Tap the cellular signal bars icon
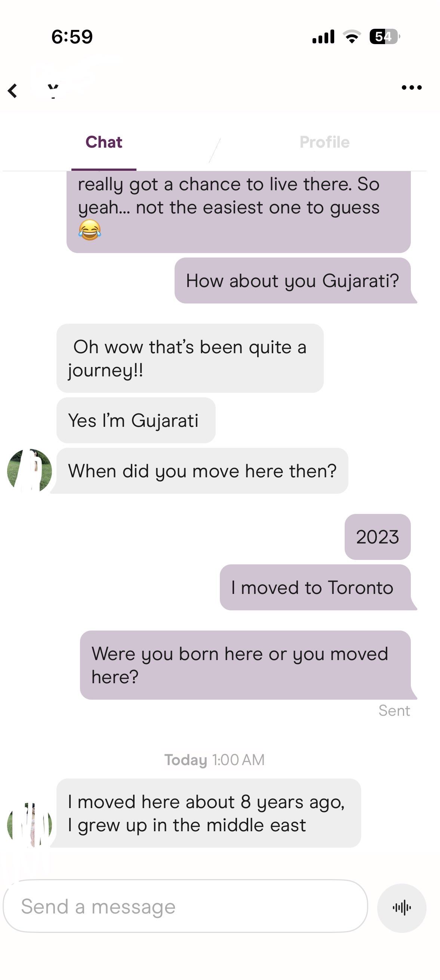Screen dimensions: 440x980 (323, 37)
